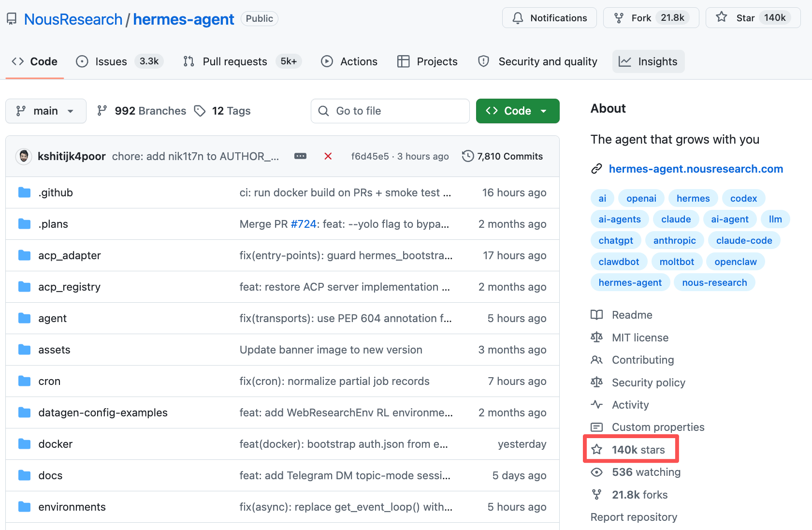The height and width of the screenshot is (530, 812).
Task: Open the 992 Branches link
Action: (141, 111)
